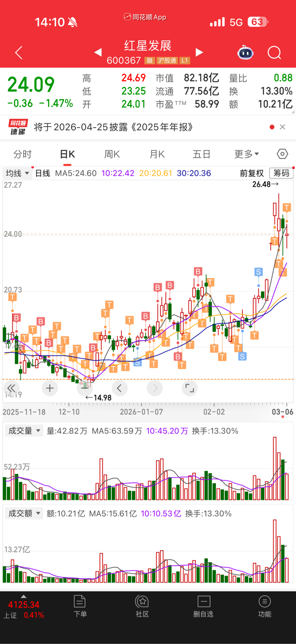Tap L1 level tag
Viewport: 296px width, 644px height.
(185, 61)
